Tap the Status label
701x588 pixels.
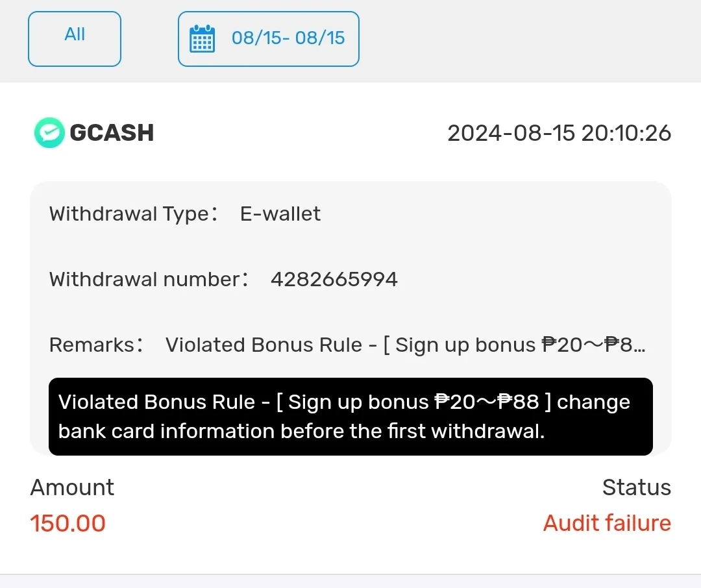click(637, 487)
